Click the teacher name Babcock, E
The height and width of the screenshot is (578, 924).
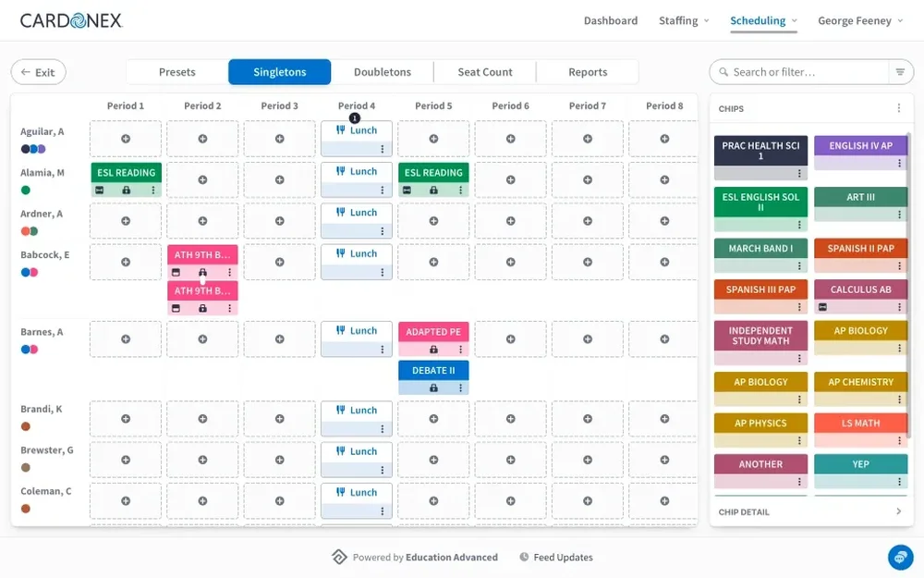(x=44, y=255)
